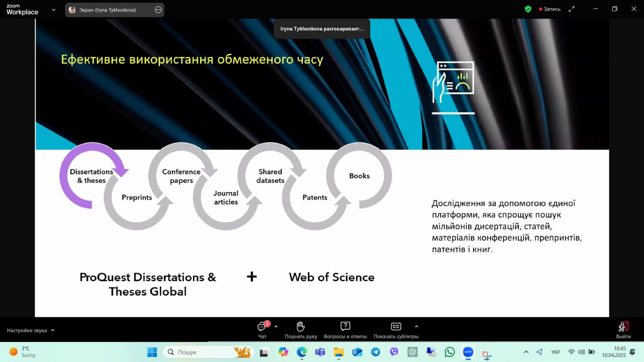This screenshot has width=644, height=362.
Task: Expand the Zoom Workplace dropdown chevron
Action: point(54,10)
